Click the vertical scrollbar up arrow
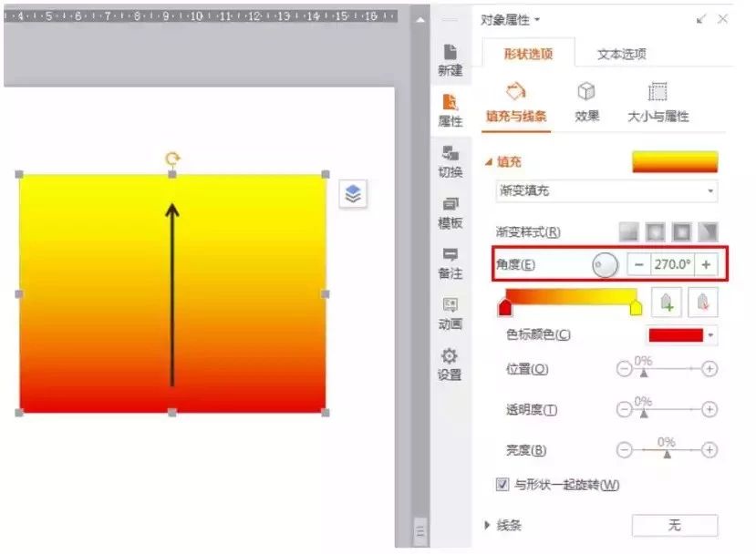Image resolution: width=756 pixels, height=554 pixels. point(420,20)
